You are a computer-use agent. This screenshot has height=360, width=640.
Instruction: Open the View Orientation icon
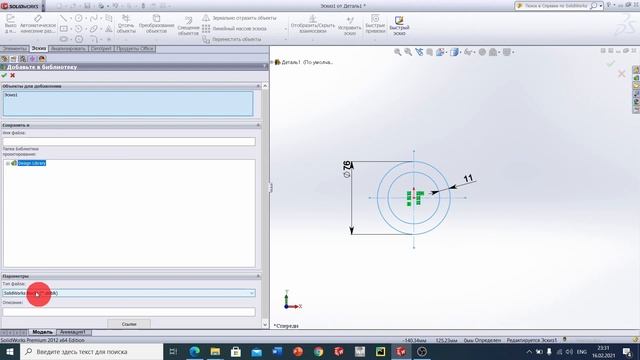click(440, 52)
